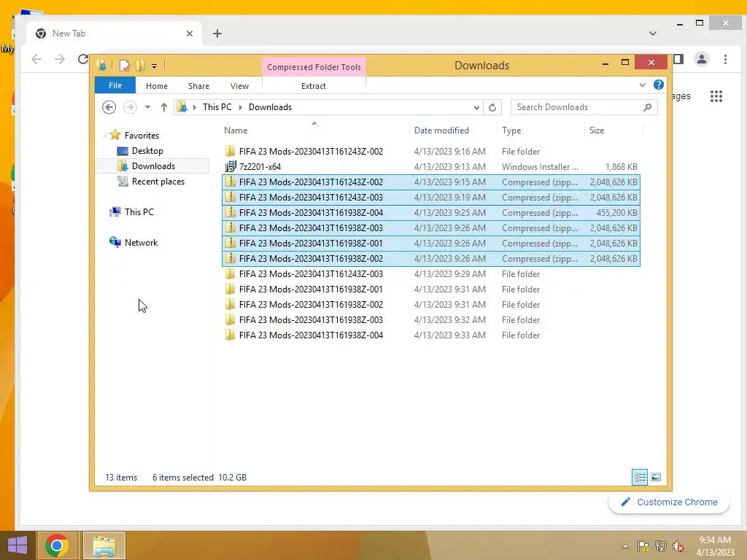Open the Customize Quick Access Toolbar dropdown

click(155, 66)
